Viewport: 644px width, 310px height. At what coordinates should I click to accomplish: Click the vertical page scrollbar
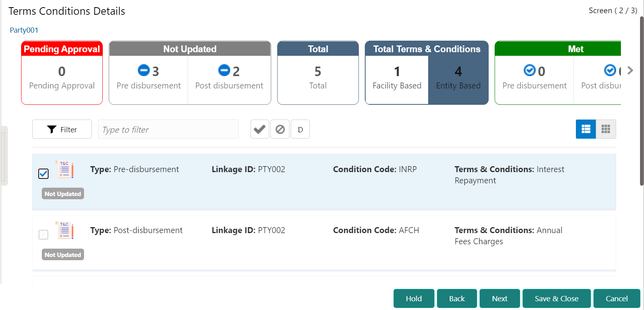[641, 100]
